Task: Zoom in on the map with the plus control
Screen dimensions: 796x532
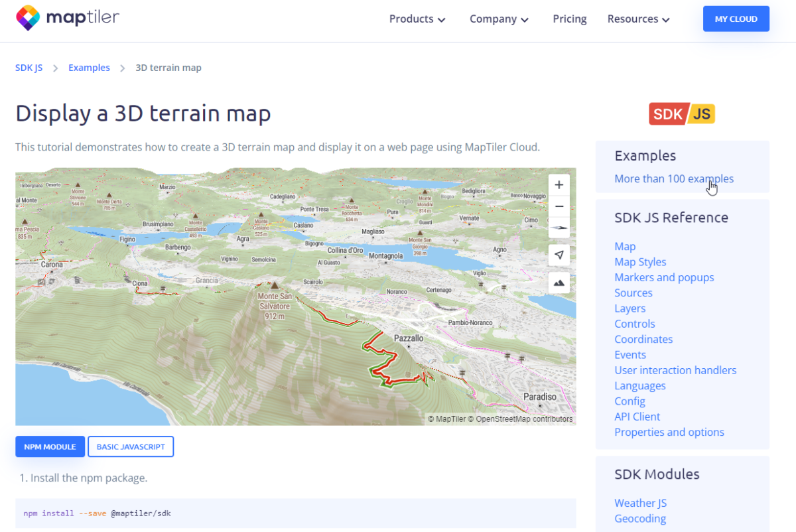Action: (559, 184)
